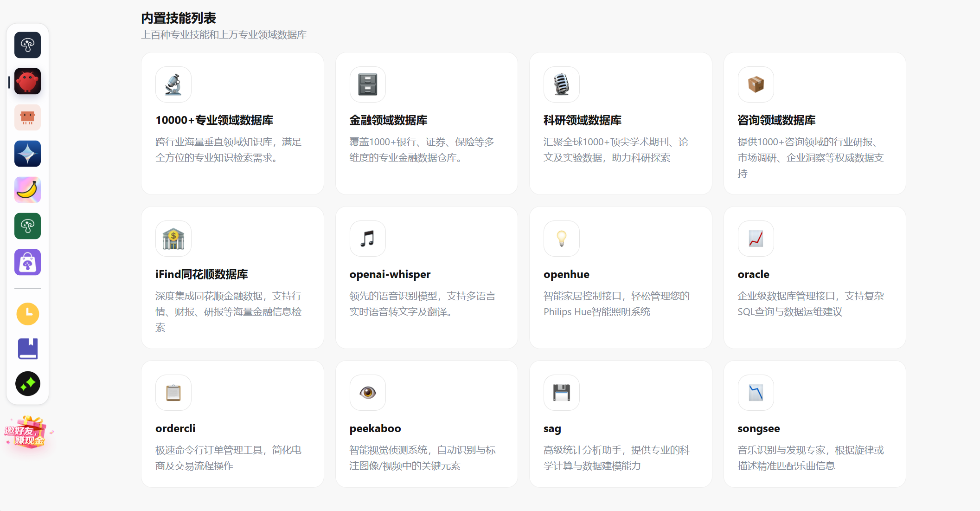Click the sag floppy disk icon
Screen dimensions: 980x511
coord(561,393)
